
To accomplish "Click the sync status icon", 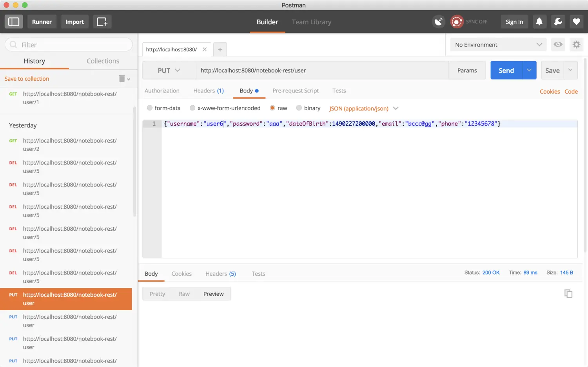I will 457,22.
